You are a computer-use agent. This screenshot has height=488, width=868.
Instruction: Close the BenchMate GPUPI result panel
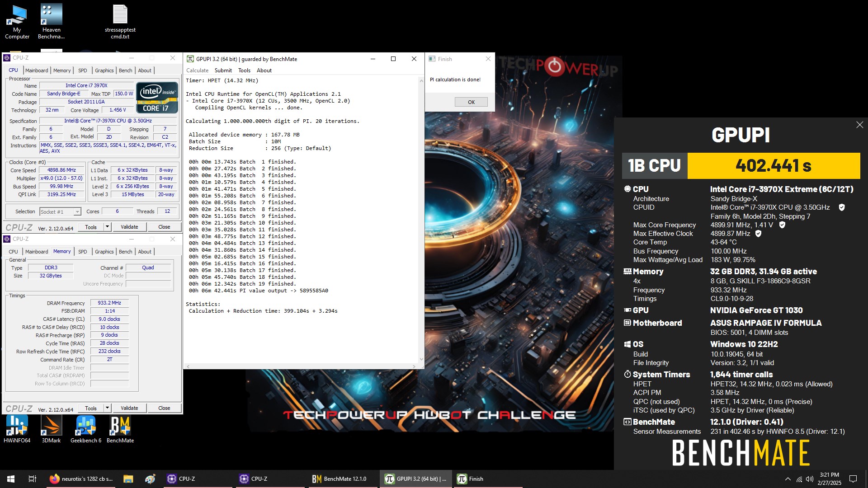click(859, 125)
